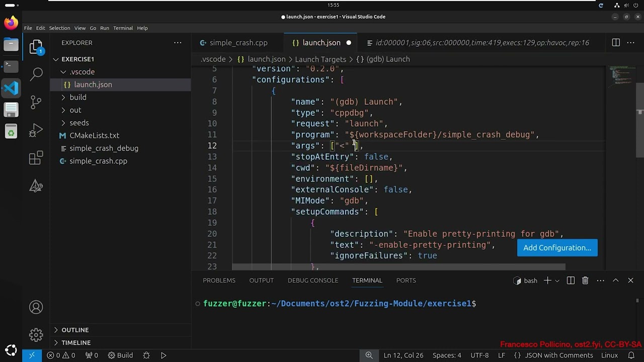Show errors and warnings count in the status bar
This screenshot has height=362, width=644.
point(61,355)
